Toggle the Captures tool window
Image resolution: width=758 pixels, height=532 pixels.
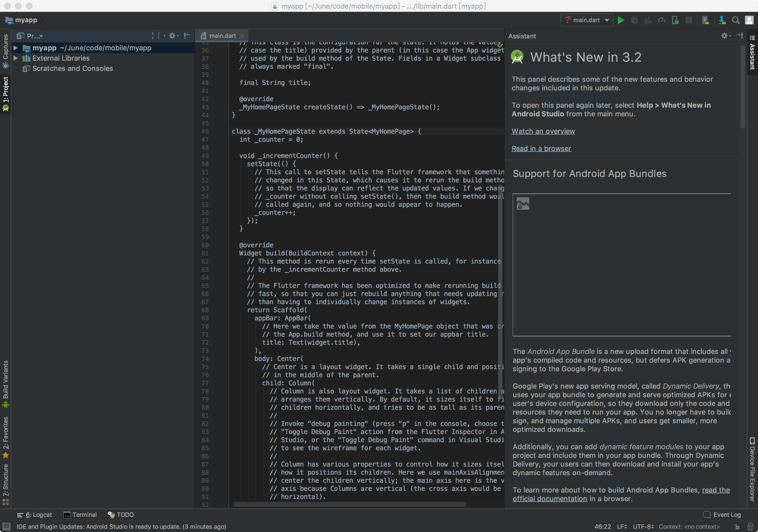[x=6, y=51]
